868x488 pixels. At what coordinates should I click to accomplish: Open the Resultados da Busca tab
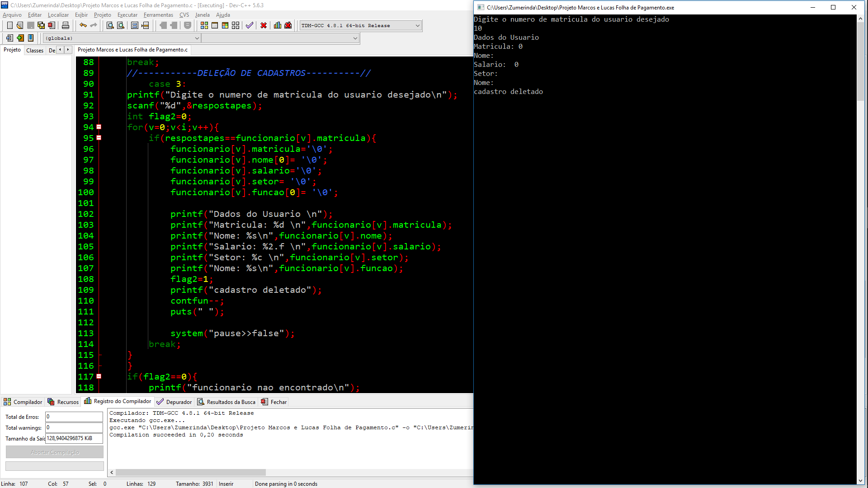(x=226, y=402)
